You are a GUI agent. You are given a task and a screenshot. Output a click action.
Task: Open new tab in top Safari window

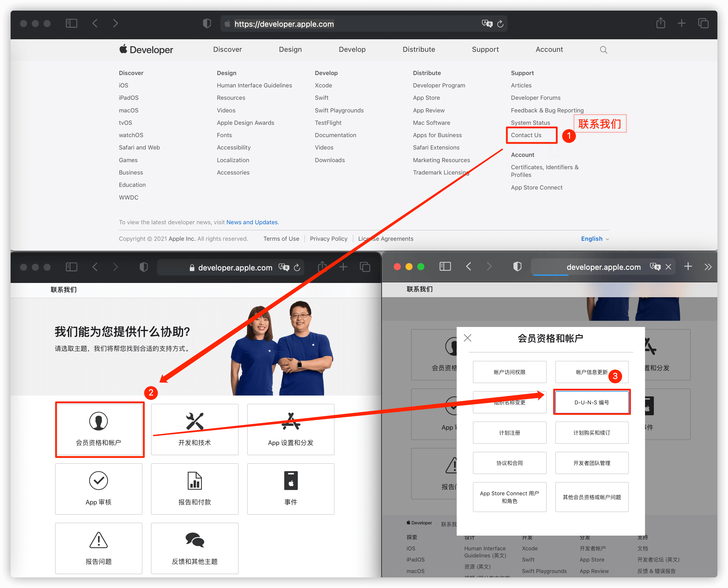click(681, 23)
